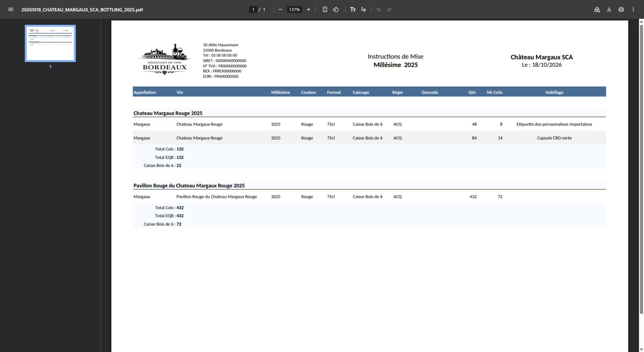644x352 pixels.
Task: Click the Millésime 2025 subtitle
Action: tap(395, 65)
